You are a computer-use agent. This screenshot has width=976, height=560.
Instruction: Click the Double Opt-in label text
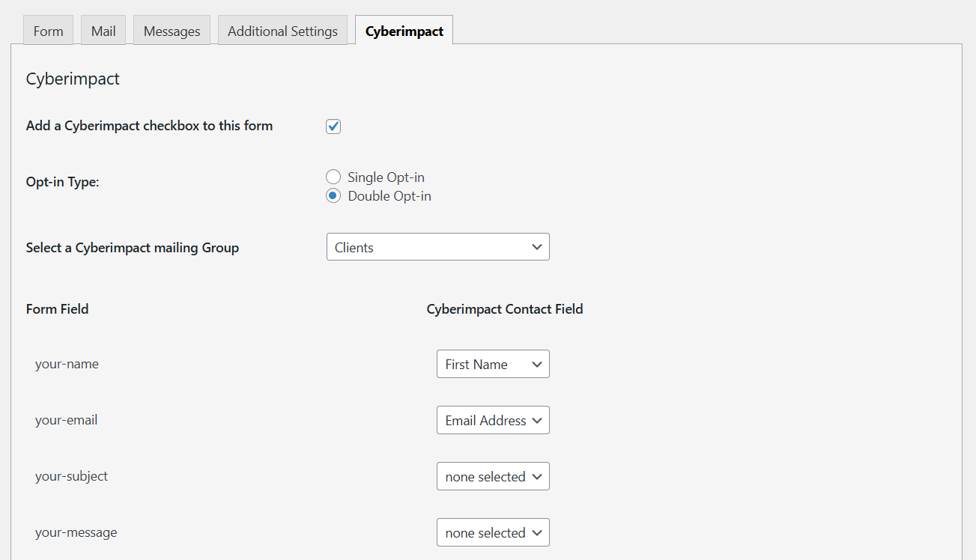(390, 196)
